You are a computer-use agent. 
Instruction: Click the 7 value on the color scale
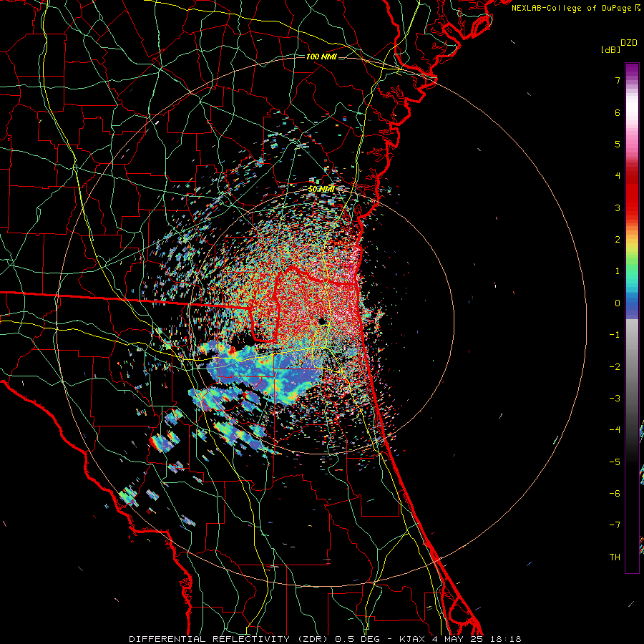tap(618, 80)
